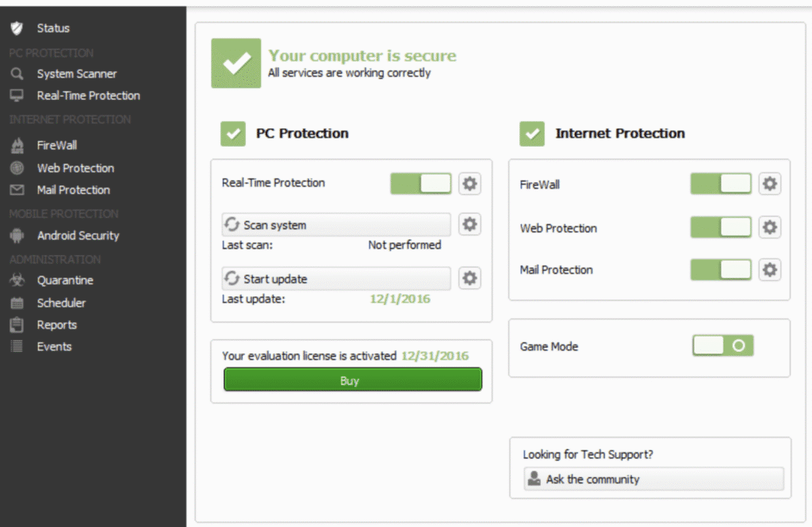Open the Scheduler
Image resolution: width=812 pixels, height=527 pixels.
(63, 303)
